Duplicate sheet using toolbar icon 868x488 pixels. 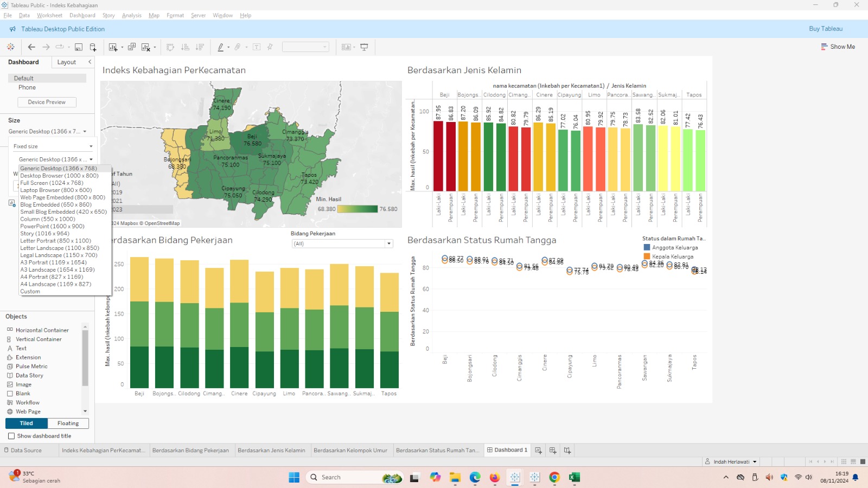131,47
